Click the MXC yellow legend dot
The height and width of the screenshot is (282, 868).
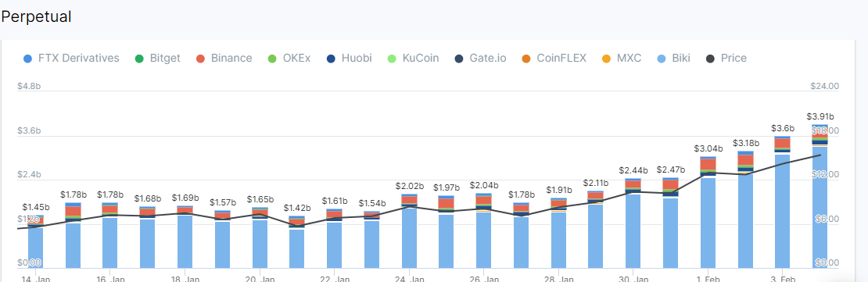[x=606, y=59]
